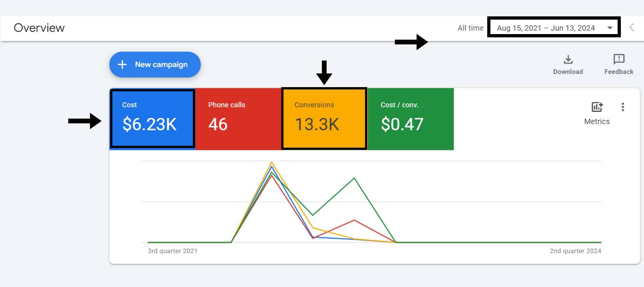The width and height of the screenshot is (644, 287).
Task: Click the All time label
Action: point(470,28)
